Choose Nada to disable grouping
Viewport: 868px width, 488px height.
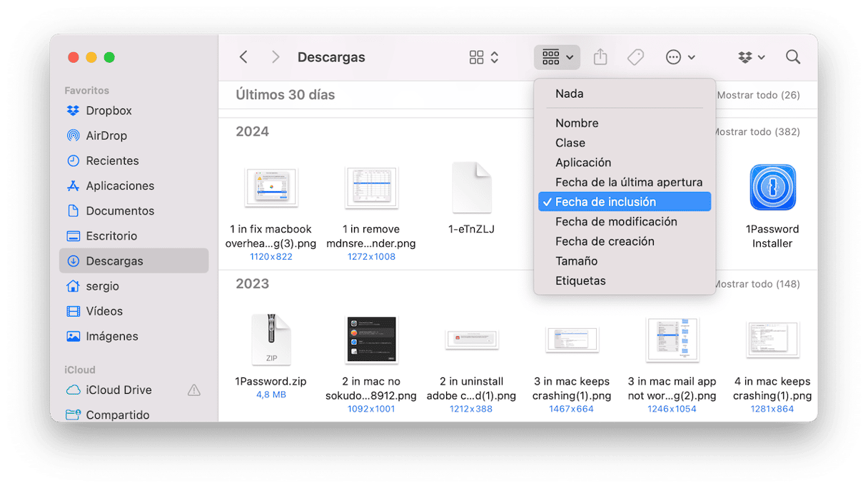click(x=569, y=93)
